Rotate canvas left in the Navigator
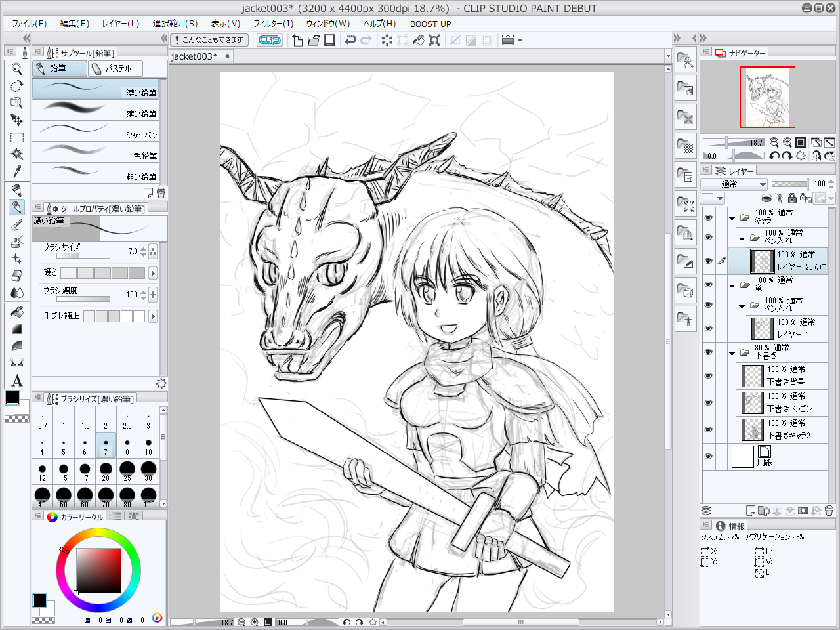Image resolution: width=840 pixels, height=630 pixels. pos(774,156)
